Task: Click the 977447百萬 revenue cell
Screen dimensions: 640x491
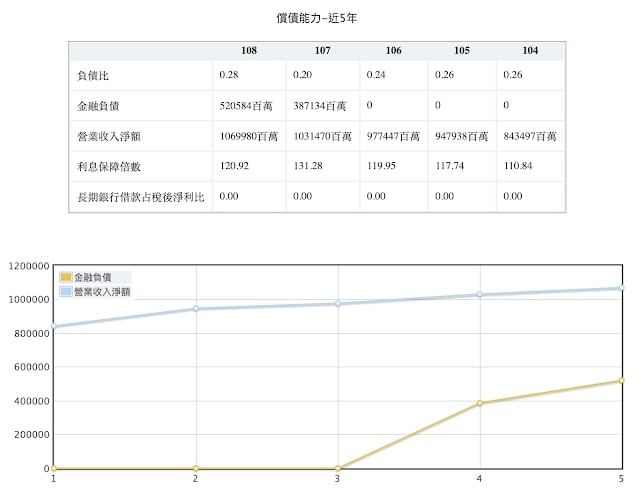Action: (393, 136)
